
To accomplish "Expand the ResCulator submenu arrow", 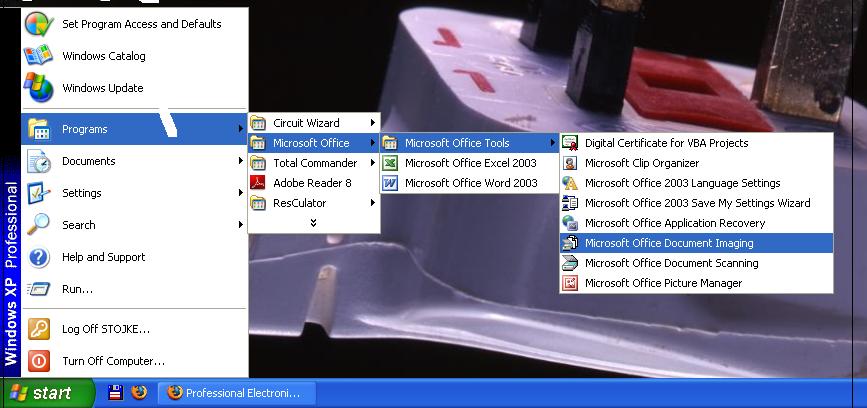I will [x=373, y=203].
